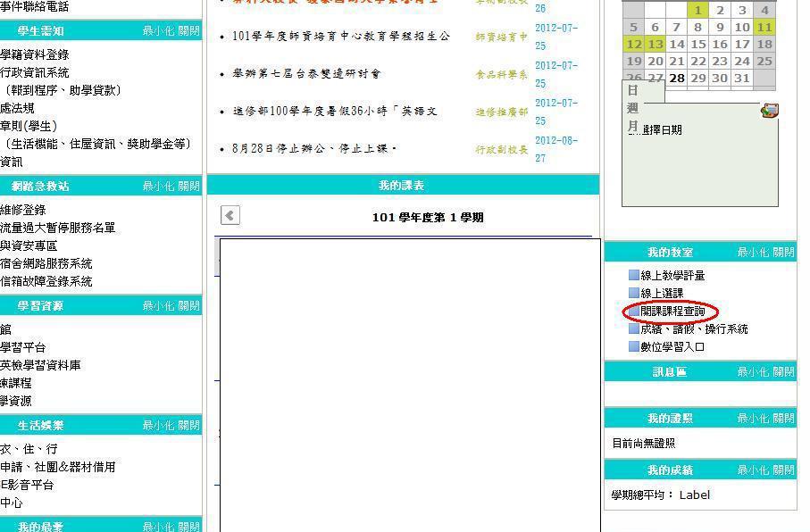The image size is (810, 532).
Task: Minimize the 學習資源 panel
Action: pos(159,306)
